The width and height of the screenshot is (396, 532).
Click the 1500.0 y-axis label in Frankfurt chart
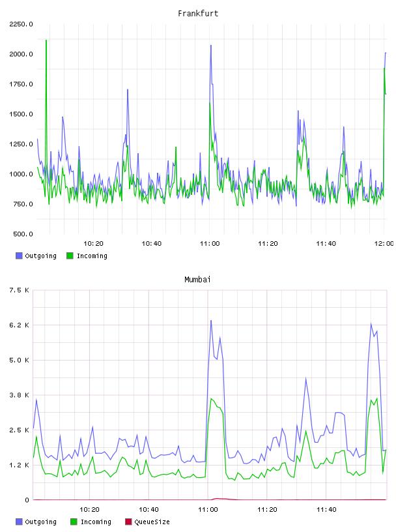[21, 114]
